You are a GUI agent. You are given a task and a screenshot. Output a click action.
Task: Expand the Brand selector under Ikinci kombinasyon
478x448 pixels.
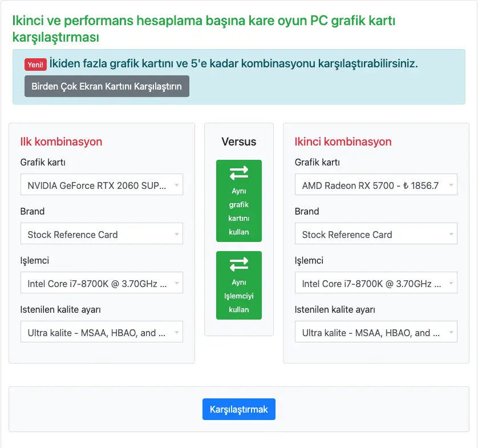376,233
